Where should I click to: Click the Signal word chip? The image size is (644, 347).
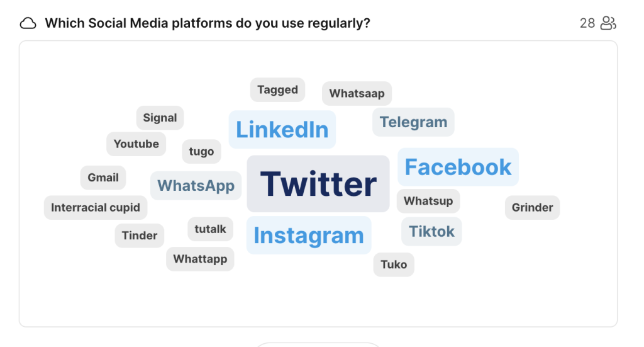coord(160,118)
